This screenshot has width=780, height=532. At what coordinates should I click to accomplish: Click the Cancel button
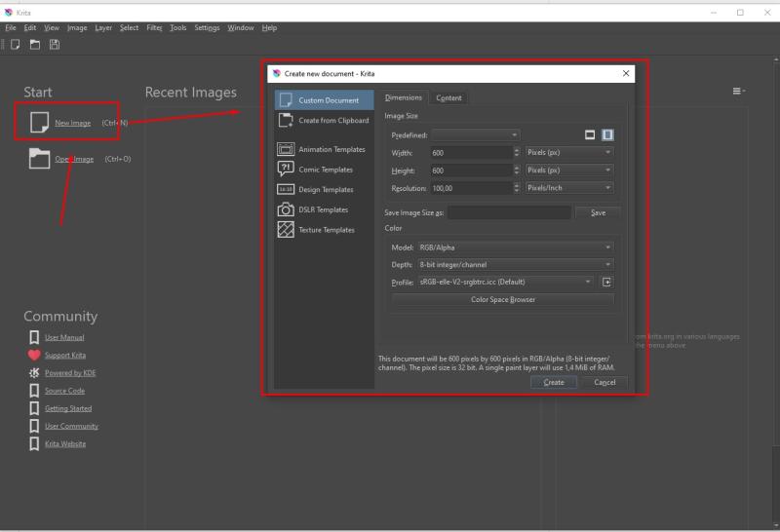click(604, 382)
